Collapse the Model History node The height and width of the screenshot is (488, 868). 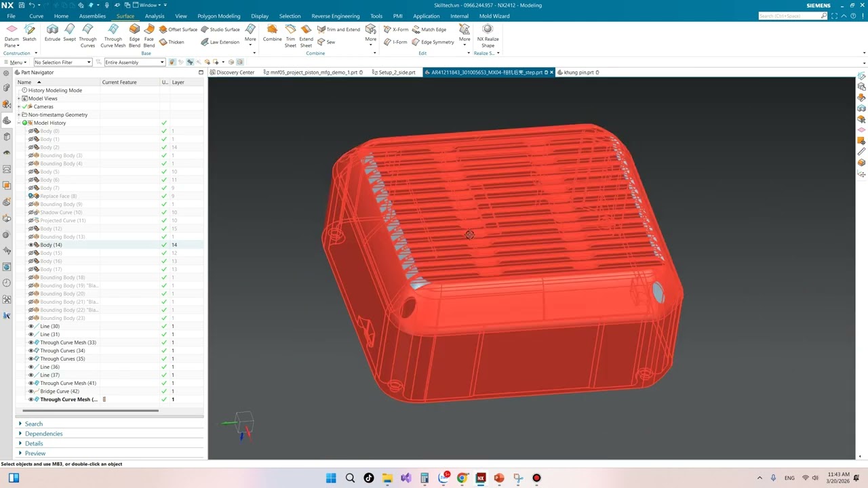(19, 123)
